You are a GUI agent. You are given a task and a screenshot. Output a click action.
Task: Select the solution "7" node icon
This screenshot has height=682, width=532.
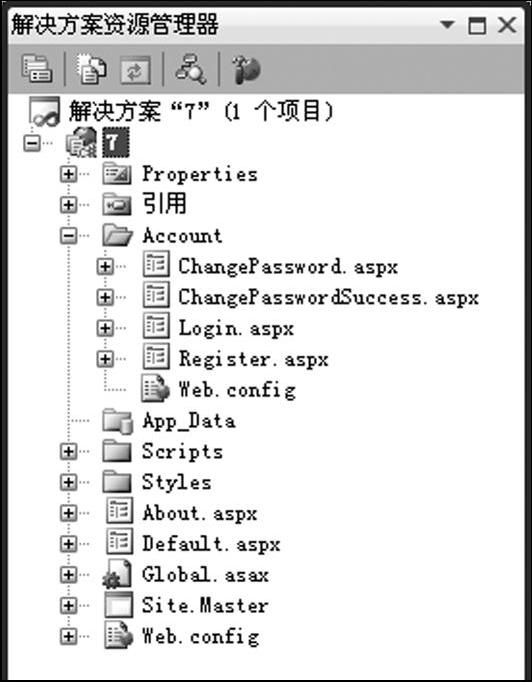pos(44,111)
